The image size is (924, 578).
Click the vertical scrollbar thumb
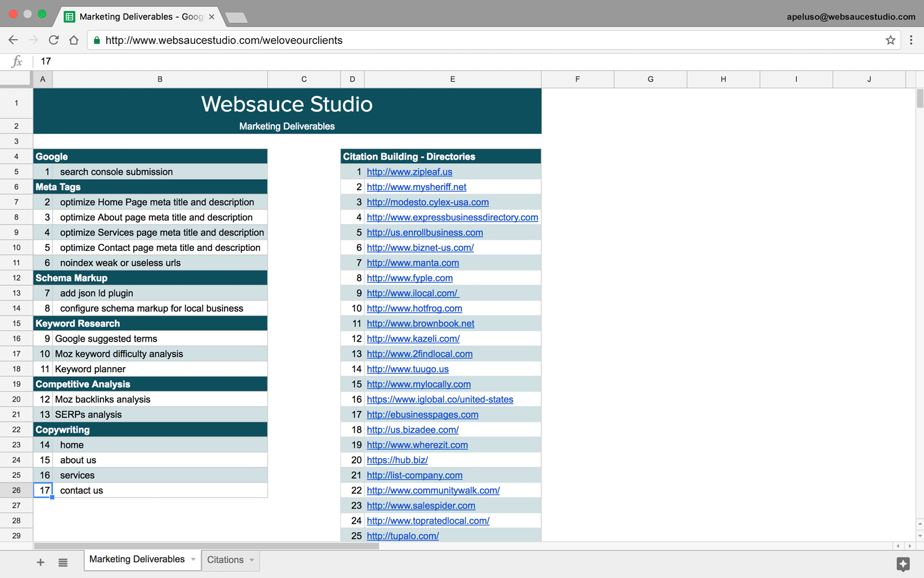point(919,98)
